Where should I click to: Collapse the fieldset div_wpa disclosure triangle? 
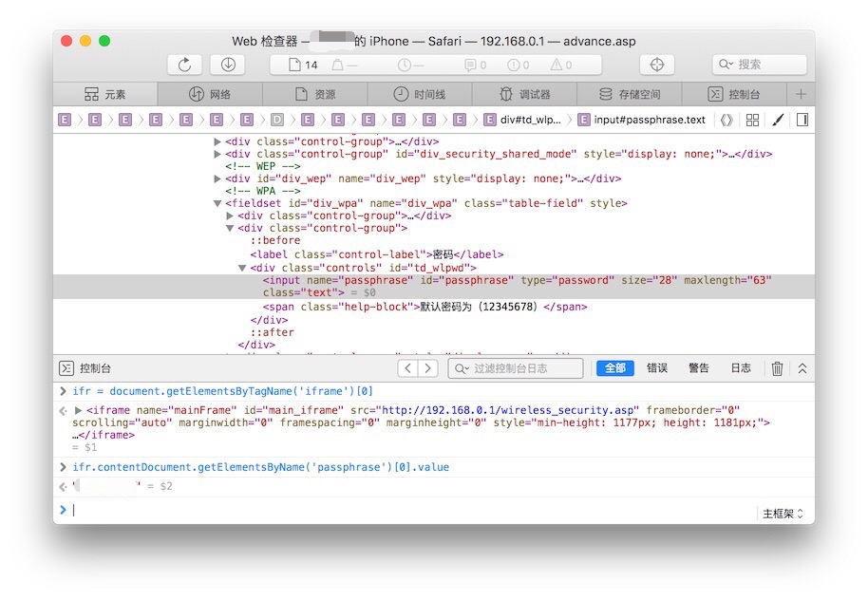[217, 202]
